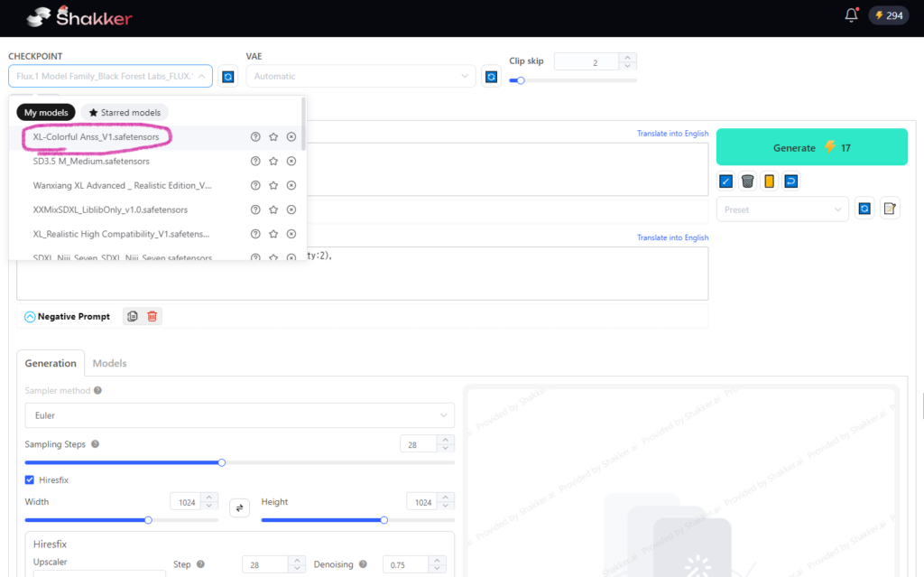Click the Sampling Steps slider handle
924x577 pixels.
222,462
